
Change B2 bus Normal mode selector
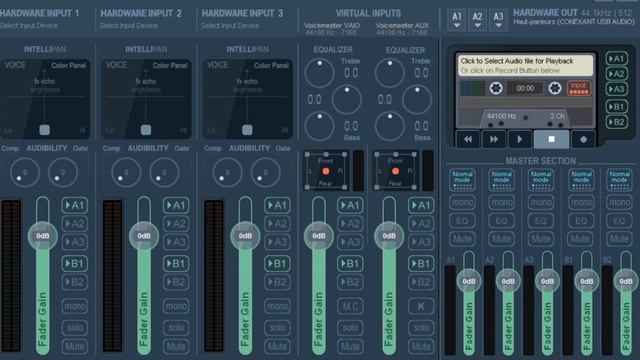pos(619,180)
